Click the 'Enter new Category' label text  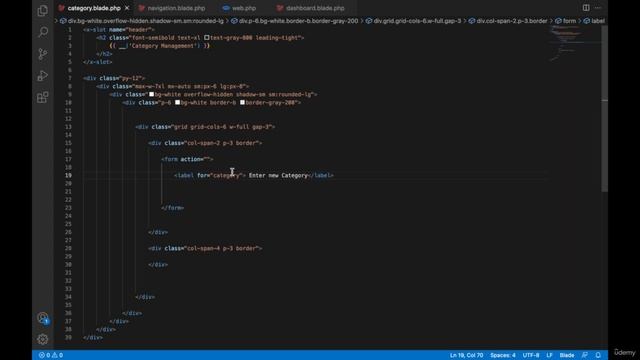(278, 176)
